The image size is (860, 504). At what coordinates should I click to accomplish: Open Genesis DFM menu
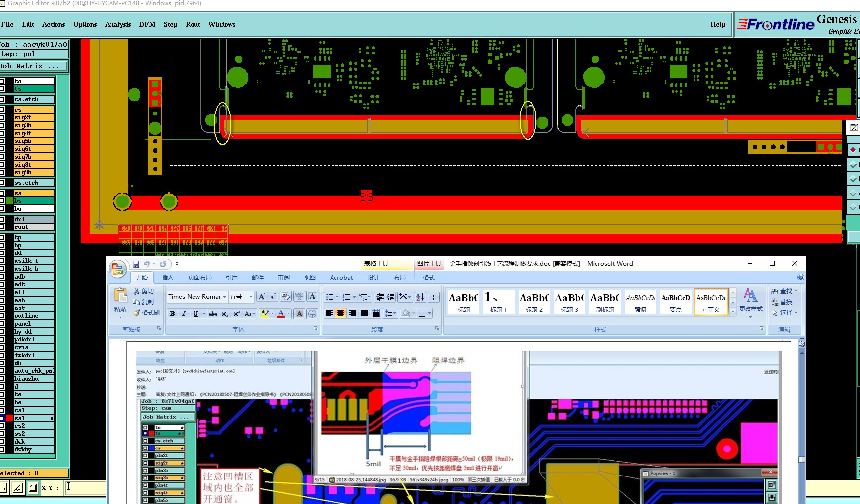pyautogui.click(x=147, y=24)
